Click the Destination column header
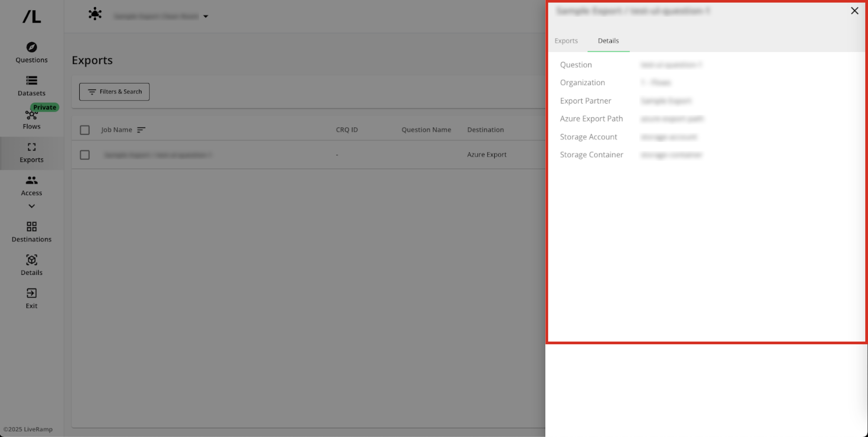Viewport: 868px width, 437px height. (x=485, y=130)
